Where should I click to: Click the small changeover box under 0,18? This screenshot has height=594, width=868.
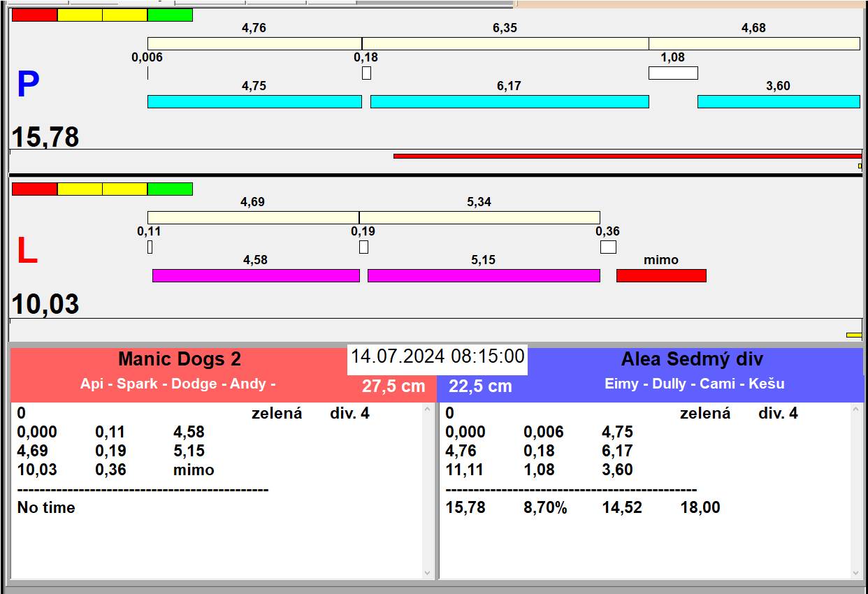pyautogui.click(x=366, y=73)
